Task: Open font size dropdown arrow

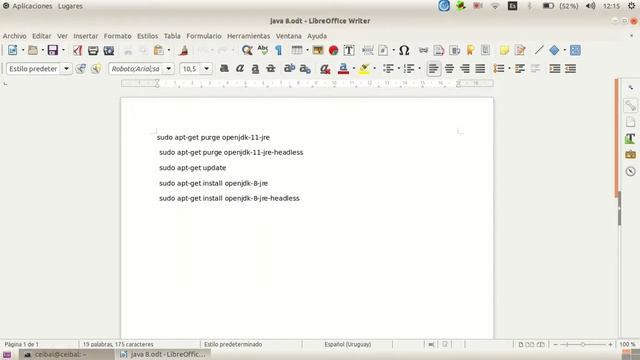Action: (207, 69)
